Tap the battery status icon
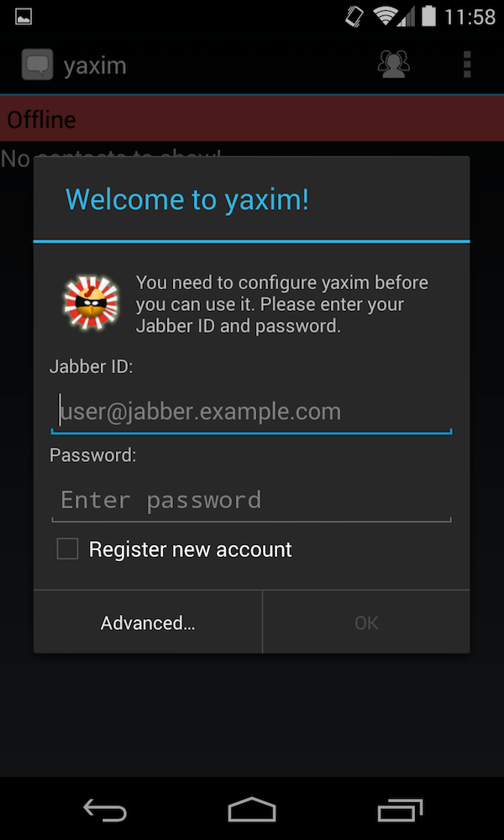The height and width of the screenshot is (840, 504). pos(428,17)
